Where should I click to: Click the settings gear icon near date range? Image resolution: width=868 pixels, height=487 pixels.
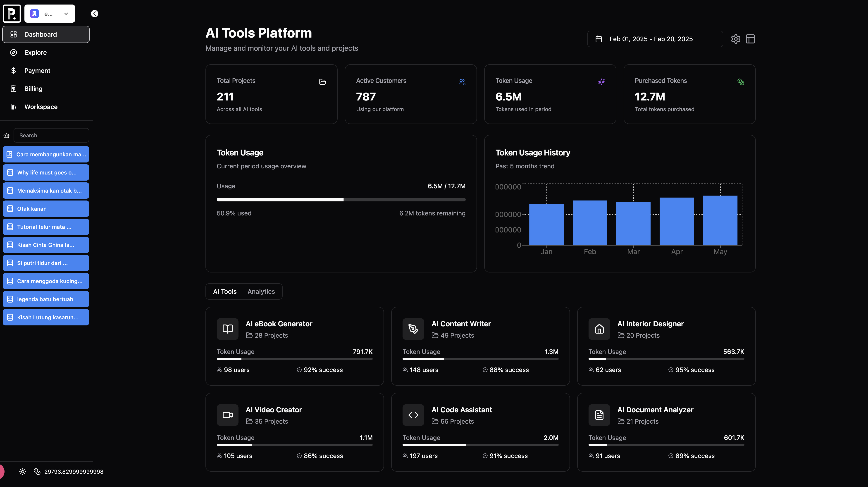736,39
